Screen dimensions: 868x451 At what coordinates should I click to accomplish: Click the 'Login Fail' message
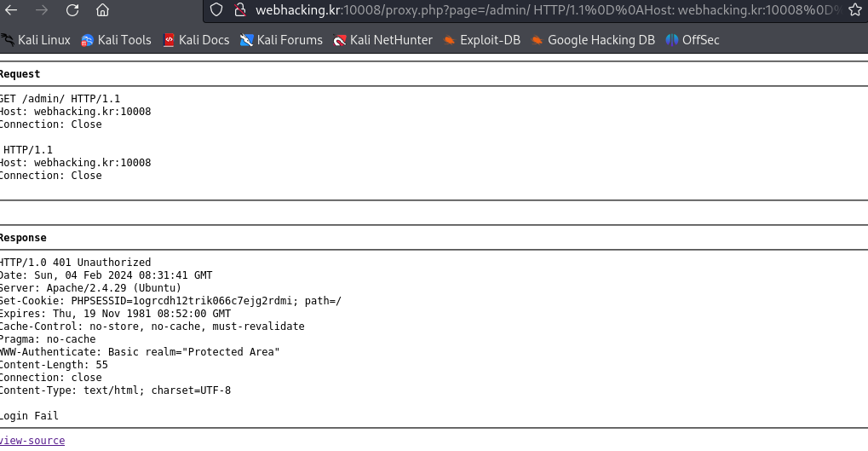pyautogui.click(x=29, y=415)
